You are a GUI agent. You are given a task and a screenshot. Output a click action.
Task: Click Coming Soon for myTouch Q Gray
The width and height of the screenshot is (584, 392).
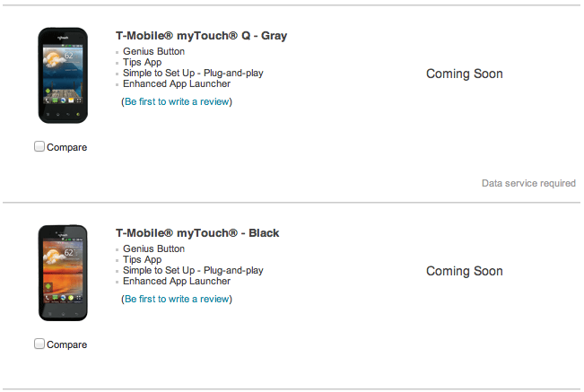pos(464,74)
